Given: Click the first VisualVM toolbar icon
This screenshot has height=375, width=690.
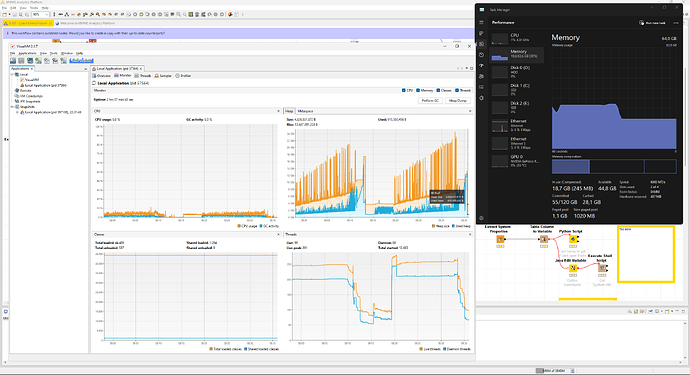Looking at the screenshot, I should point(13,60).
